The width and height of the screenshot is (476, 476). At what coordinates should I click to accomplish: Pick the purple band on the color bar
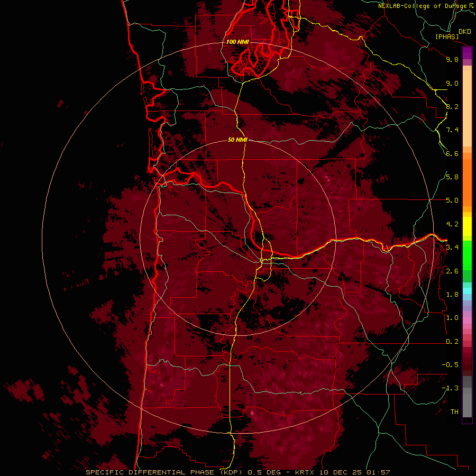467,53
